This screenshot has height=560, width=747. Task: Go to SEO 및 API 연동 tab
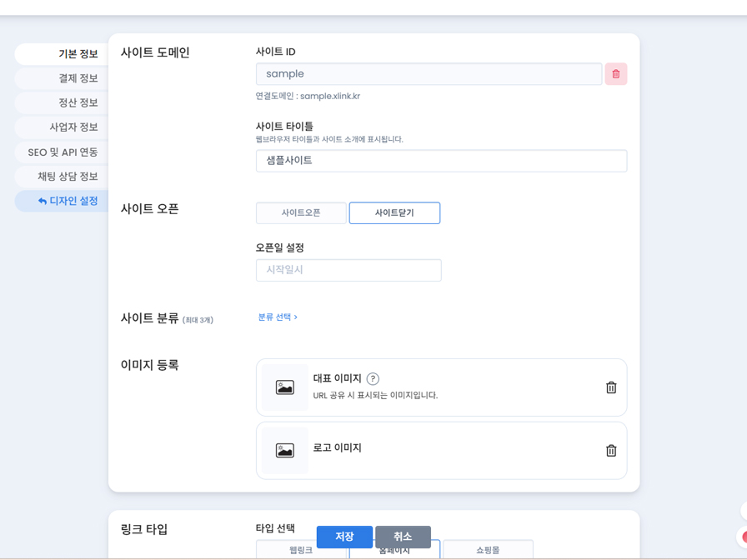63,152
